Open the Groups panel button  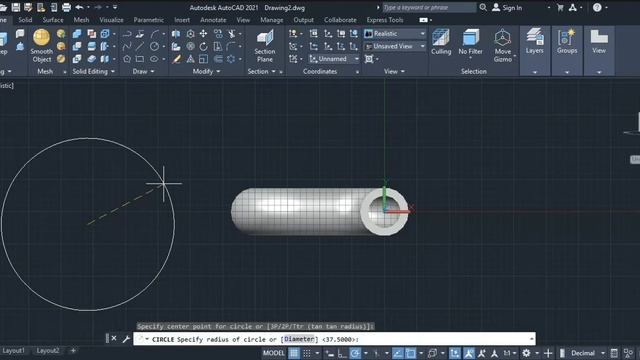point(567,42)
